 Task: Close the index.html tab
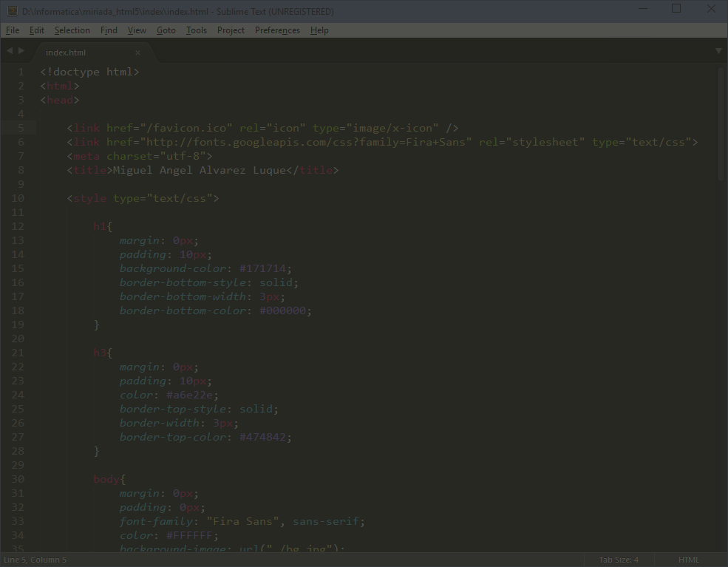coord(137,53)
